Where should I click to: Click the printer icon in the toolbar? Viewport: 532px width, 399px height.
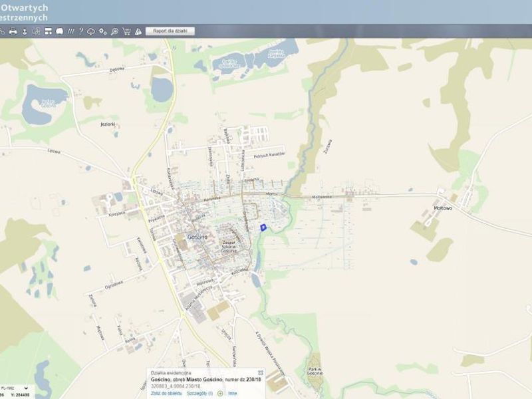pyautogui.click(x=13, y=31)
